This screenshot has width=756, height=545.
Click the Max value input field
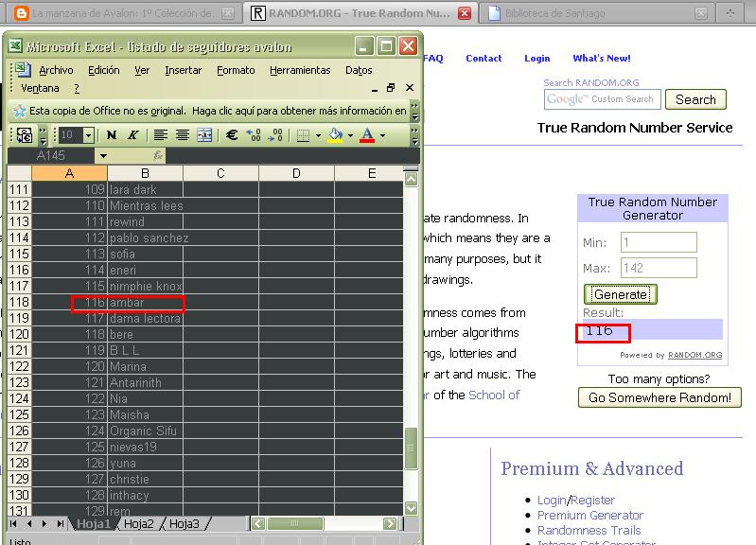pos(659,268)
